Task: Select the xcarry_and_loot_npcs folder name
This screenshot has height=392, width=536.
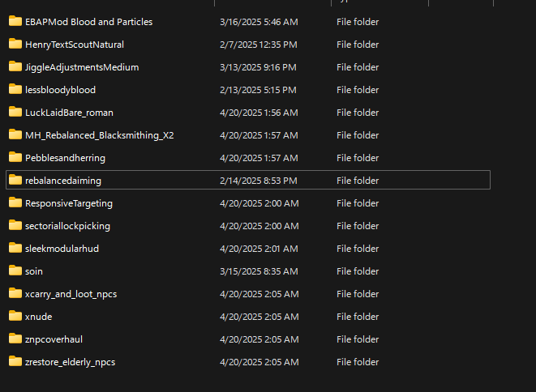Action: (71, 294)
